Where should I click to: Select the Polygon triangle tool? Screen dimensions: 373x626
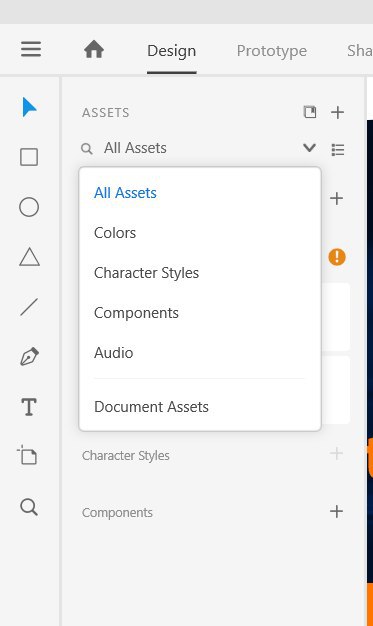click(x=30, y=257)
